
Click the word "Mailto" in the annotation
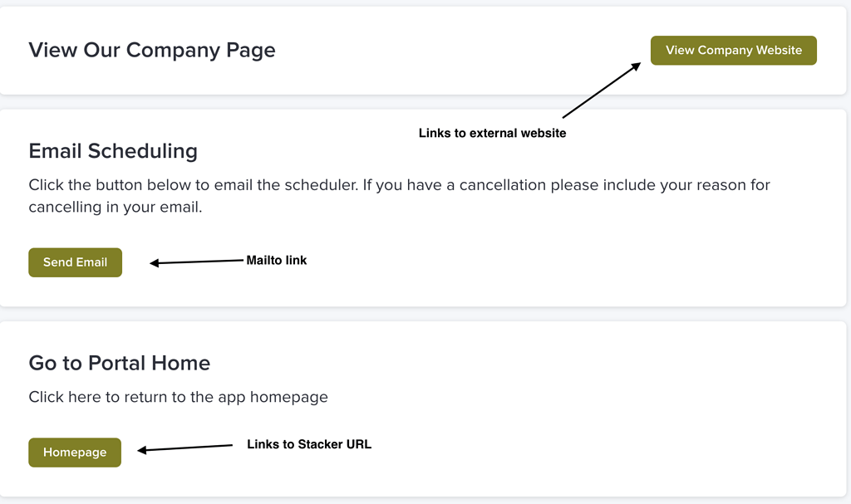265,261
